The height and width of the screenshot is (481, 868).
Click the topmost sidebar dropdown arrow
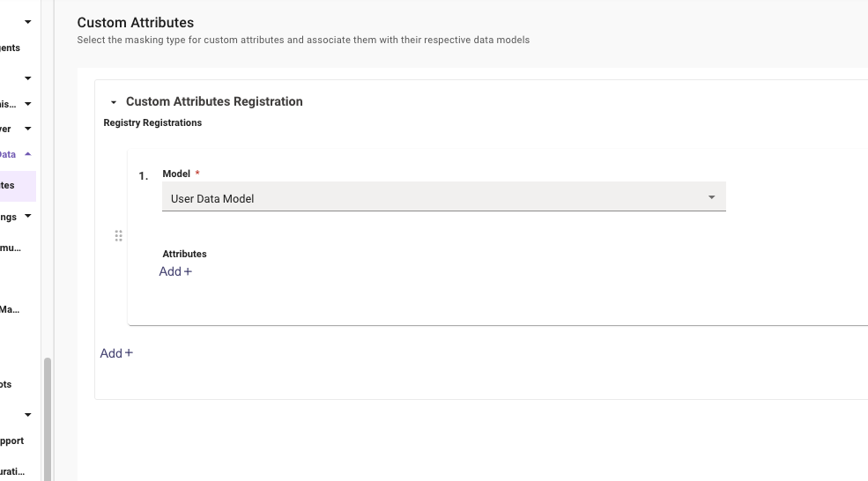pos(27,21)
